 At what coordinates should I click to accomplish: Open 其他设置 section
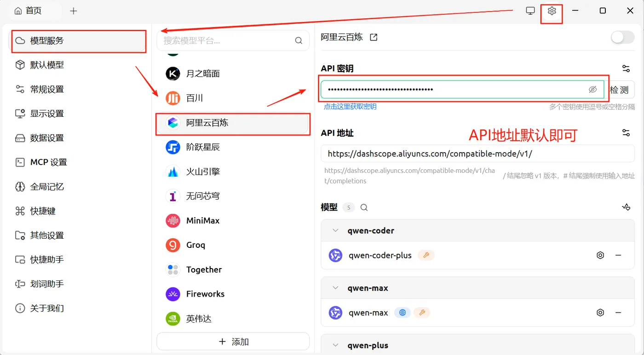coord(79,235)
